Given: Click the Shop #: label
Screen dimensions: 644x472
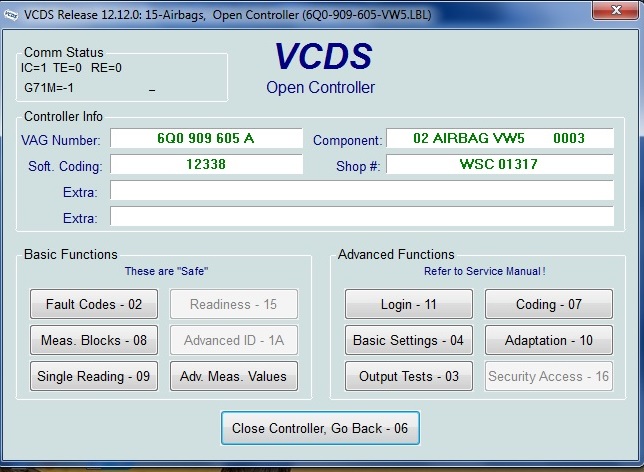Looking at the screenshot, I should pos(358,166).
